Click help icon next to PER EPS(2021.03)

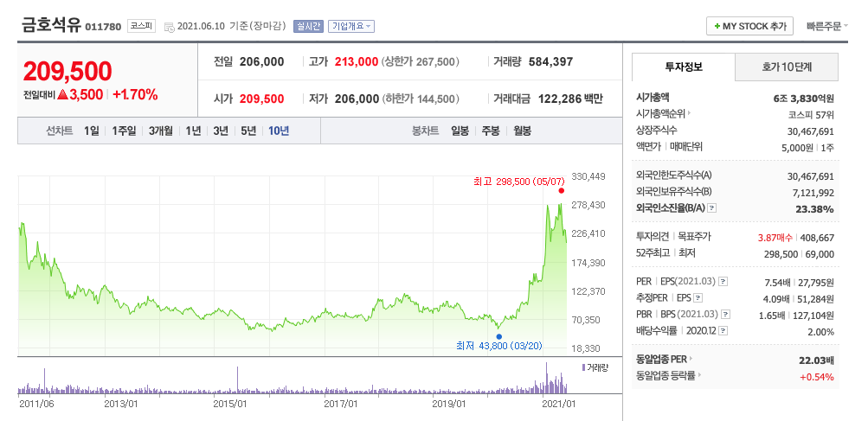723,282
